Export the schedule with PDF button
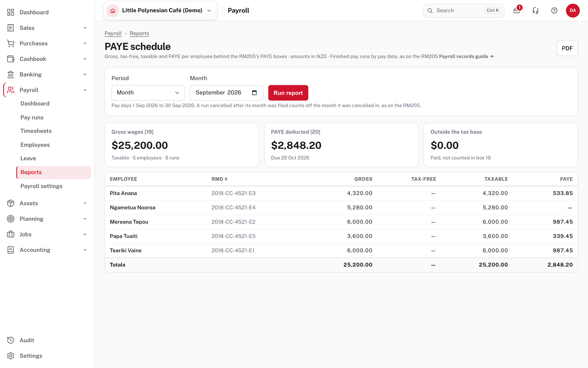The image size is (588, 368). point(567,48)
